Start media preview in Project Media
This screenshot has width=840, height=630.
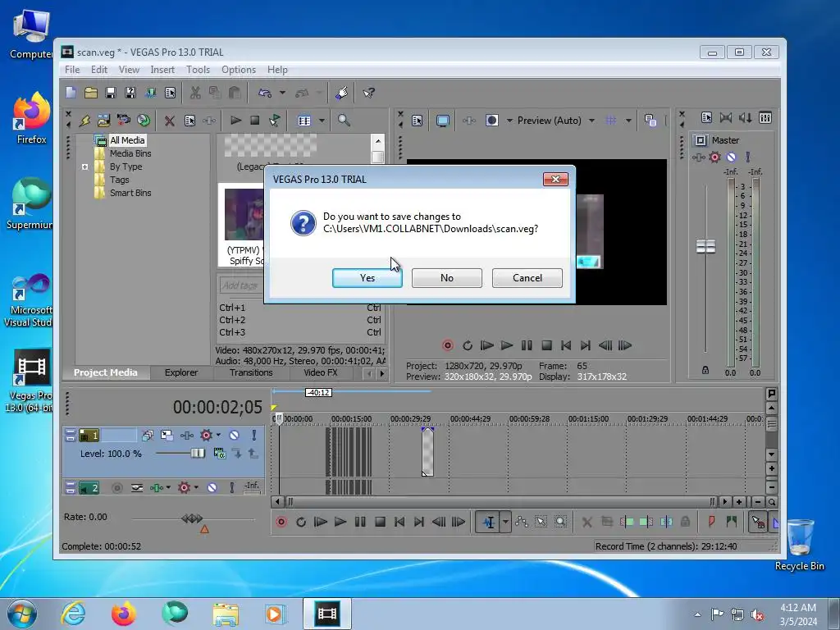pyautogui.click(x=235, y=120)
